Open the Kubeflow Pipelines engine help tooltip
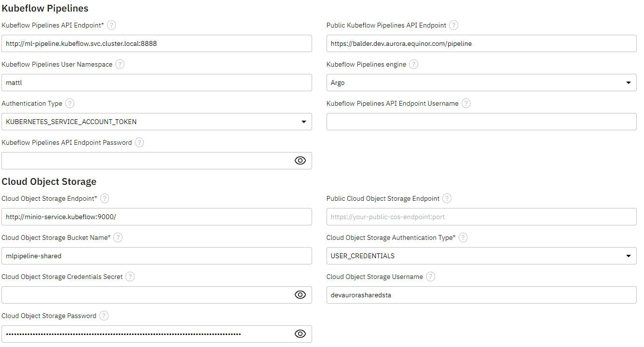Viewport: 644px width, 347px height. pyautogui.click(x=413, y=64)
